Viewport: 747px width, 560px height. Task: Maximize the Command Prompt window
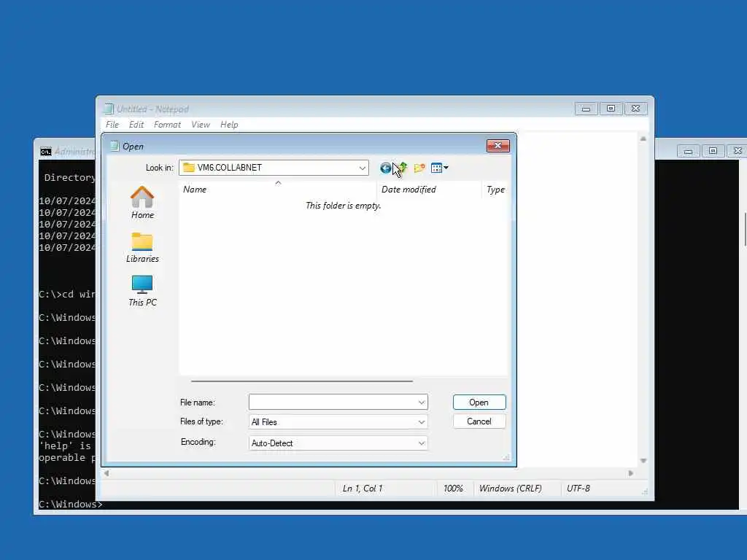713,151
